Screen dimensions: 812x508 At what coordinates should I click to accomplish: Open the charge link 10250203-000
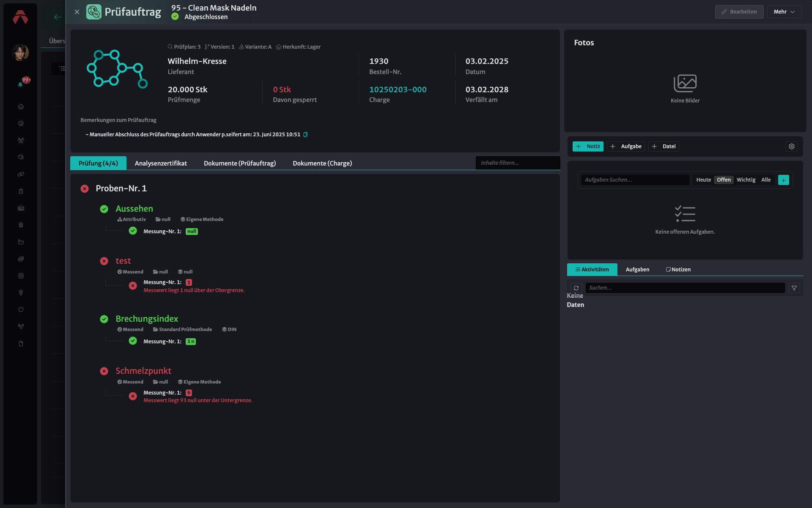tap(398, 89)
